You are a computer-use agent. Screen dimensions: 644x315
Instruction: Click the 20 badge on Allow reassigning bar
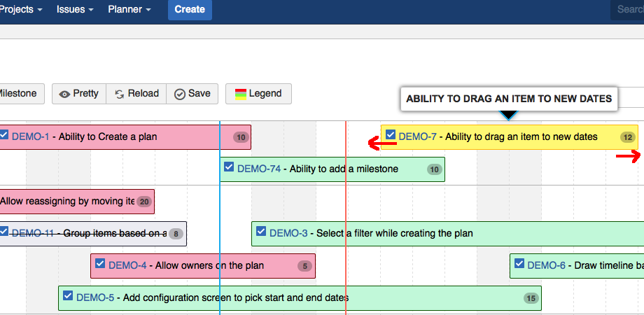tap(143, 202)
